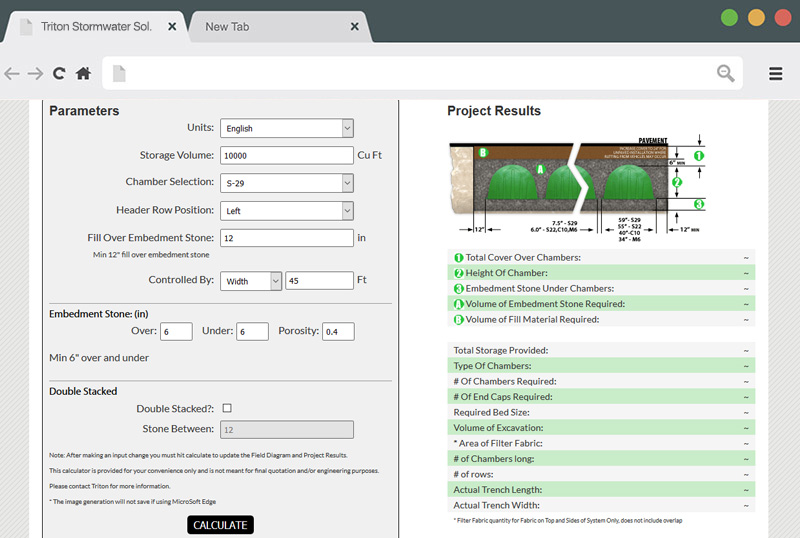Open Header Row Position dropdown

(286, 211)
